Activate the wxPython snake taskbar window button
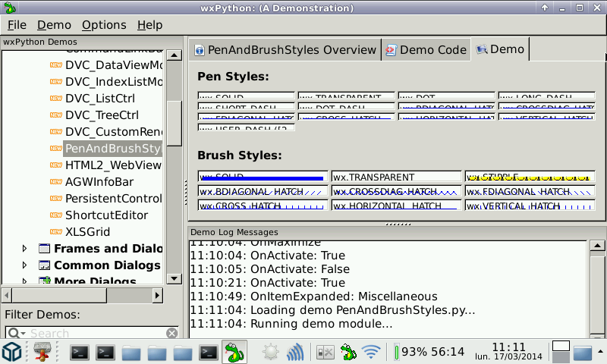The image size is (607, 364). (234, 352)
